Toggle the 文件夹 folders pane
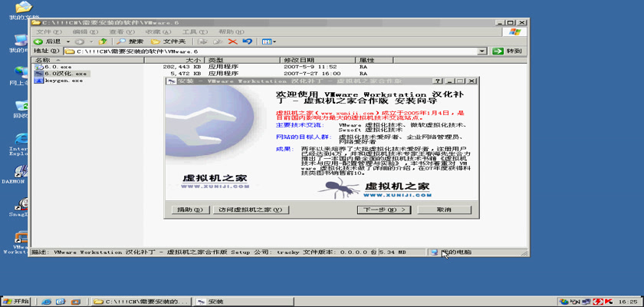 click(x=169, y=41)
